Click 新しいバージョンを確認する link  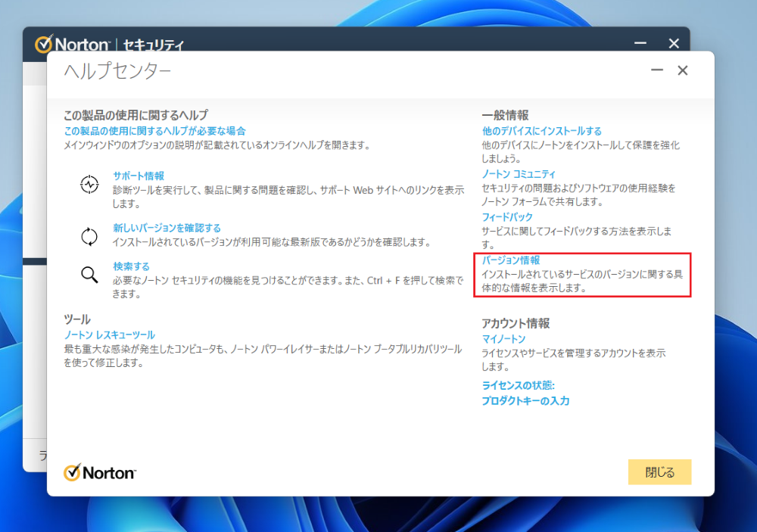[167, 228]
